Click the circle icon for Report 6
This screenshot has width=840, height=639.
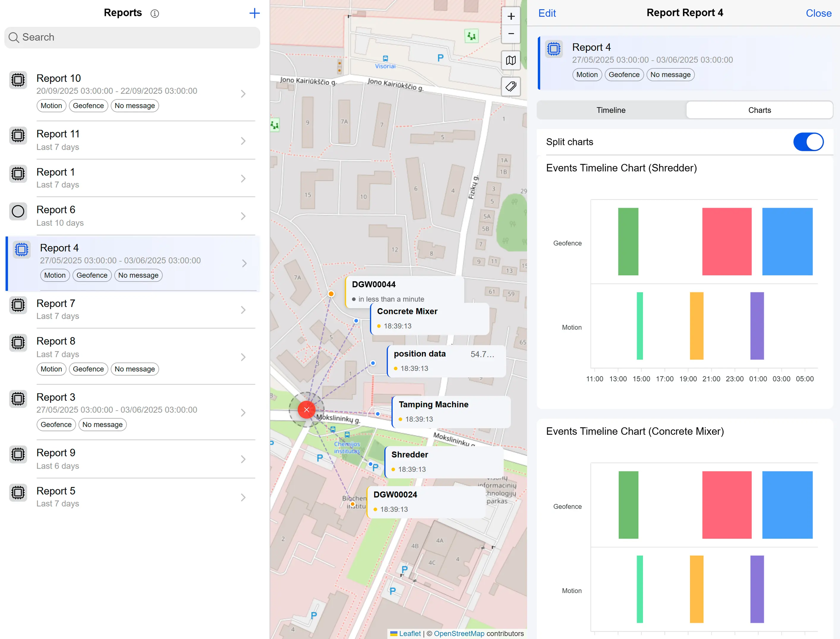(x=18, y=212)
